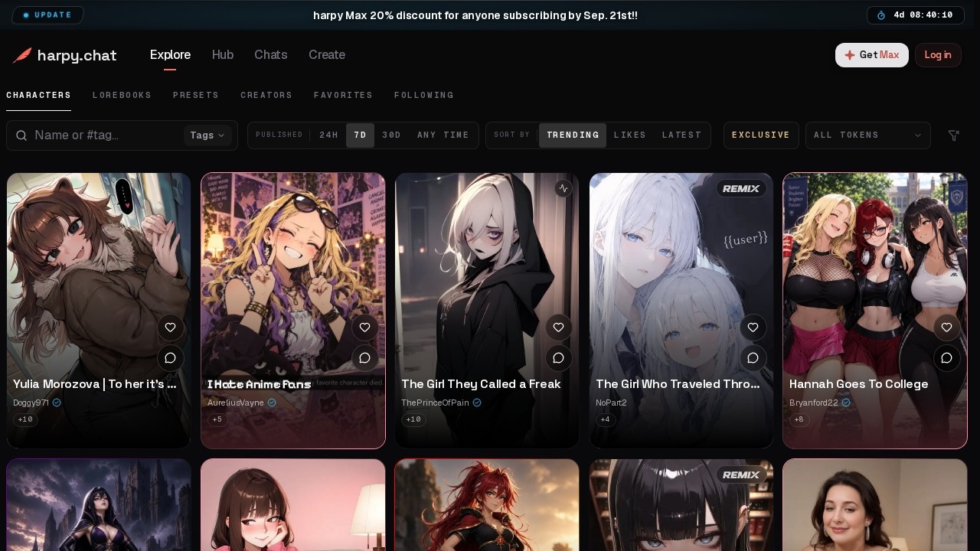Click the Get Max button

coord(872,55)
